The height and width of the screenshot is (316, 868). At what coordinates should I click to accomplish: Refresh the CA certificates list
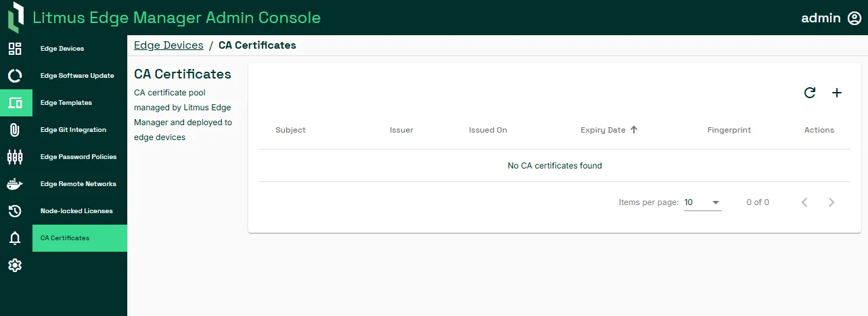[x=810, y=93]
